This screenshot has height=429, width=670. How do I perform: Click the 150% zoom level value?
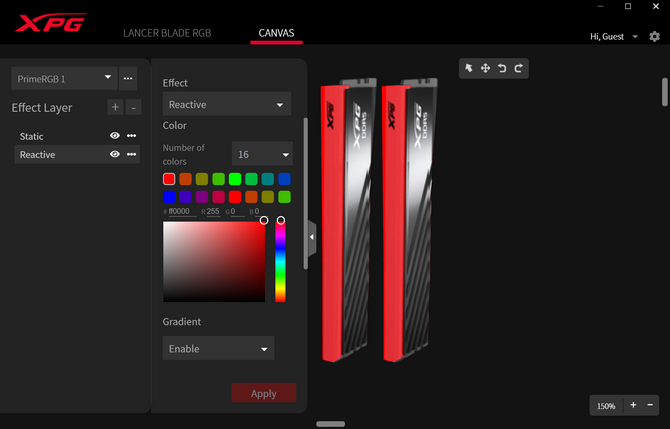(606, 405)
